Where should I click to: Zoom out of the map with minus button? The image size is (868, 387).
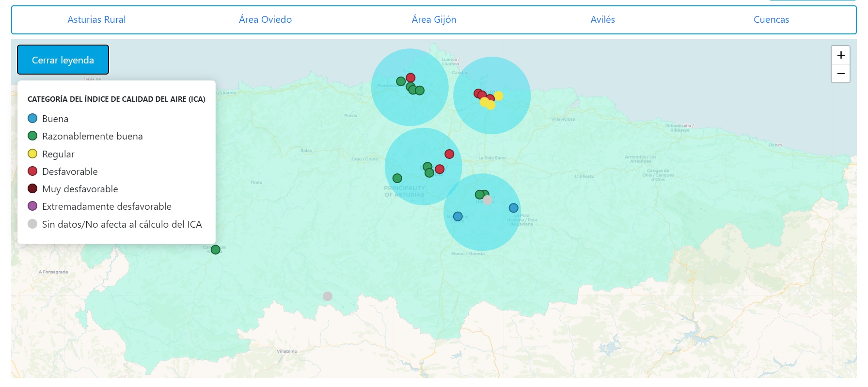(x=840, y=74)
